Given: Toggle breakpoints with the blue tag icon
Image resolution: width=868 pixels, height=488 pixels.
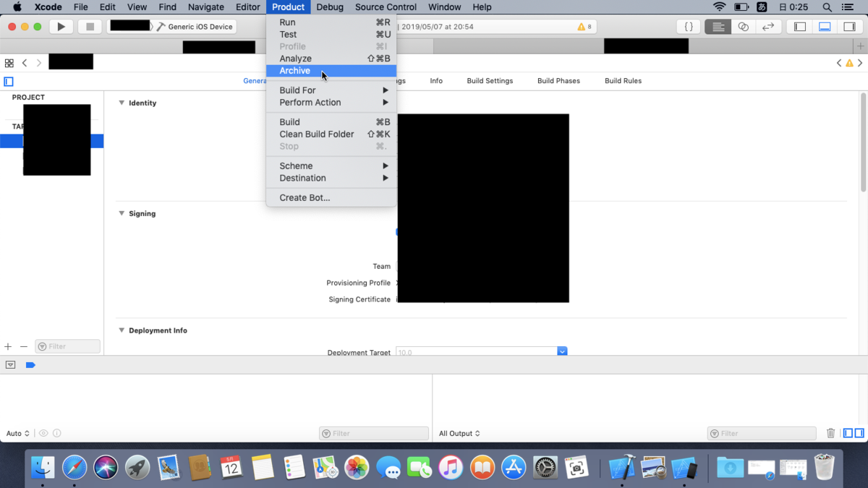Looking at the screenshot, I should (30, 365).
